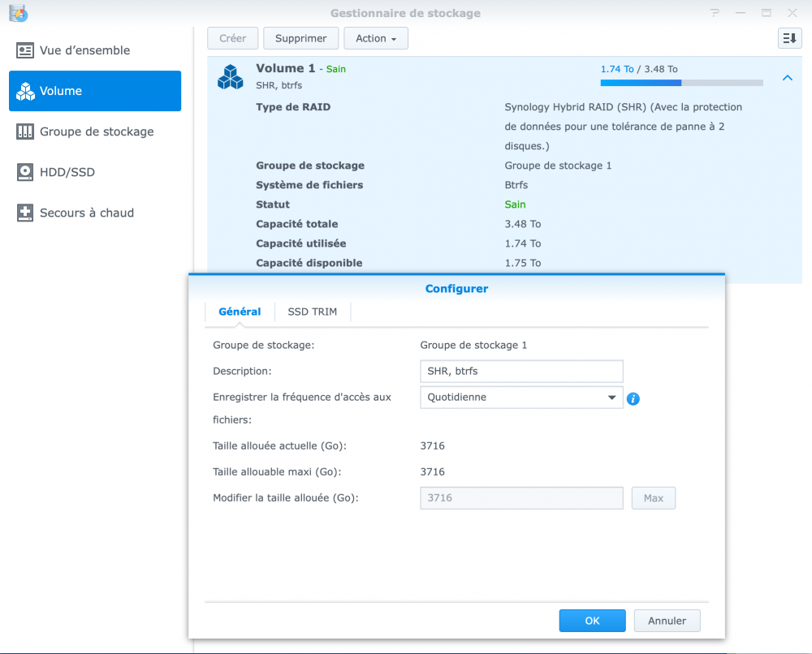This screenshot has height=654, width=812.
Task: Click the Groupe de stockage sidebar icon
Action: pyautogui.click(x=25, y=131)
